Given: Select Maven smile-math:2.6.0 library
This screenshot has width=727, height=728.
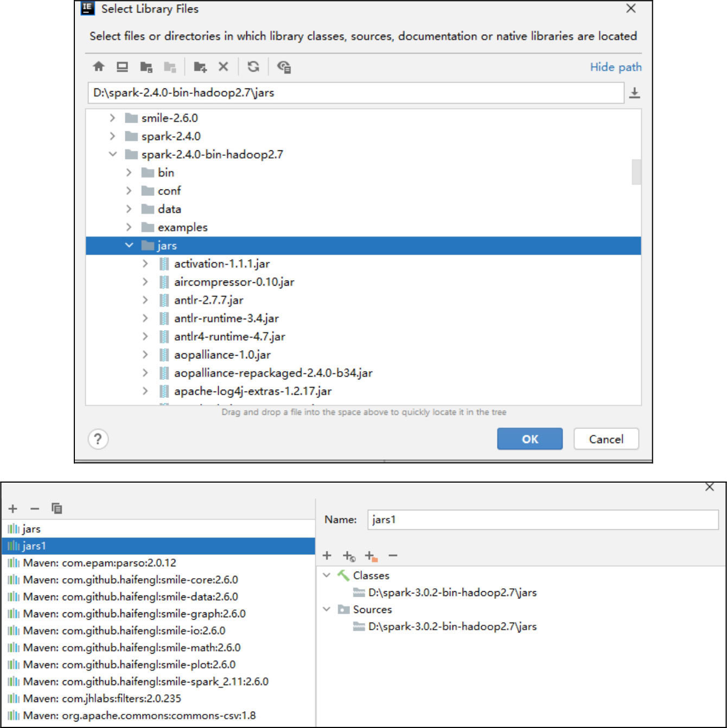Looking at the screenshot, I should pyautogui.click(x=158, y=647).
